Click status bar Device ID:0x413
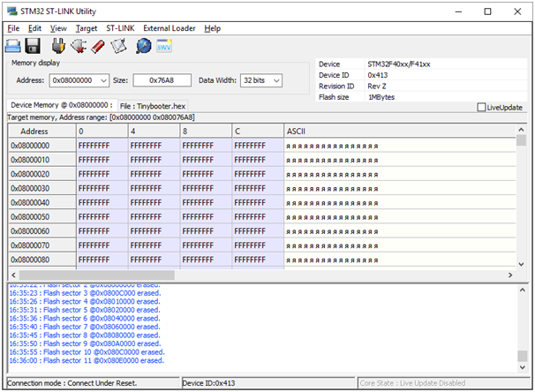Viewport: 535px width, 392px height. [x=209, y=383]
